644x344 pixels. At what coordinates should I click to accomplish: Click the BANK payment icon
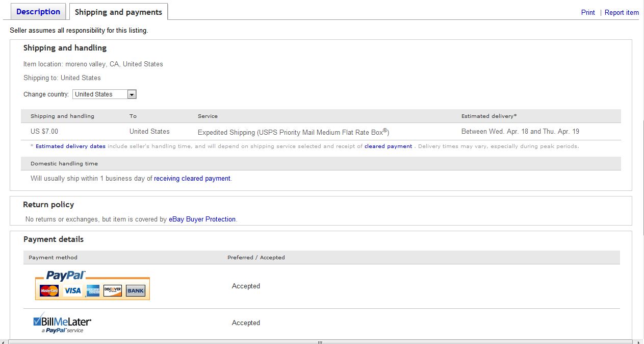point(136,290)
